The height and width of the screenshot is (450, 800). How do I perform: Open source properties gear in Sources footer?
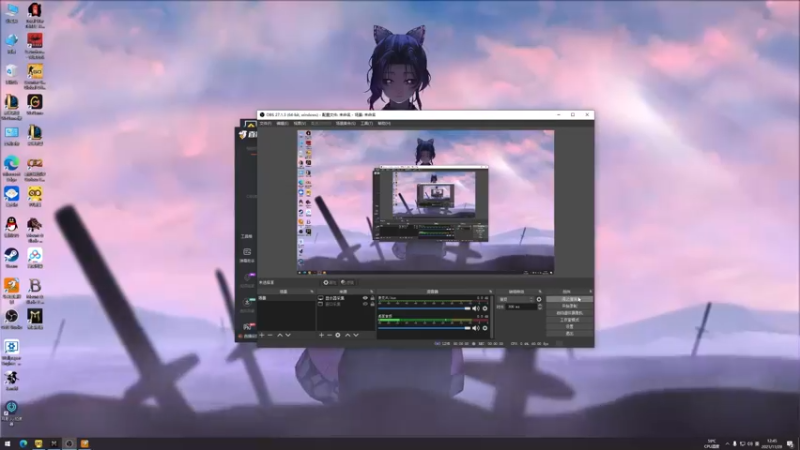(x=338, y=335)
